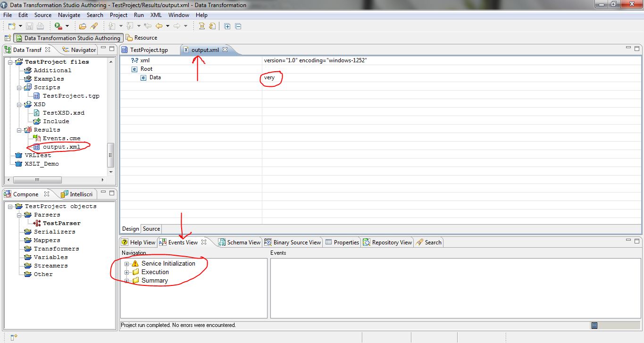
Task: Open the Schema View tab
Action: point(239,243)
